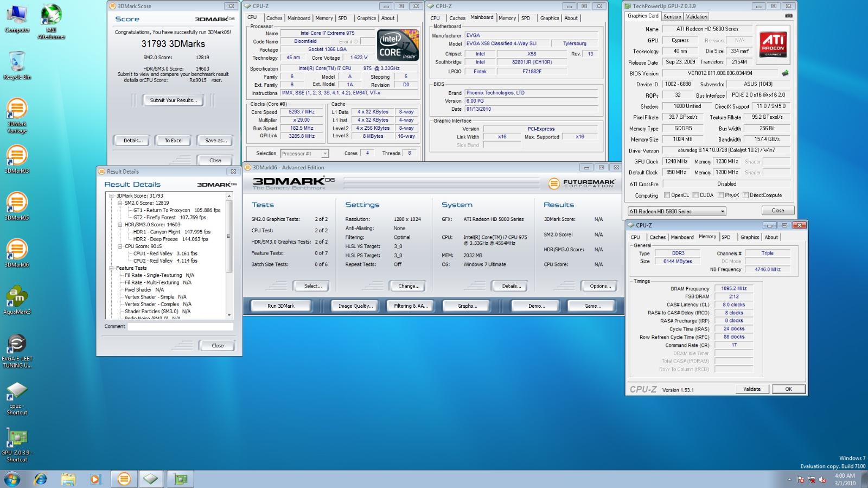Click the Filtering & AA button
This screenshot has width=868, height=488.
(x=411, y=306)
